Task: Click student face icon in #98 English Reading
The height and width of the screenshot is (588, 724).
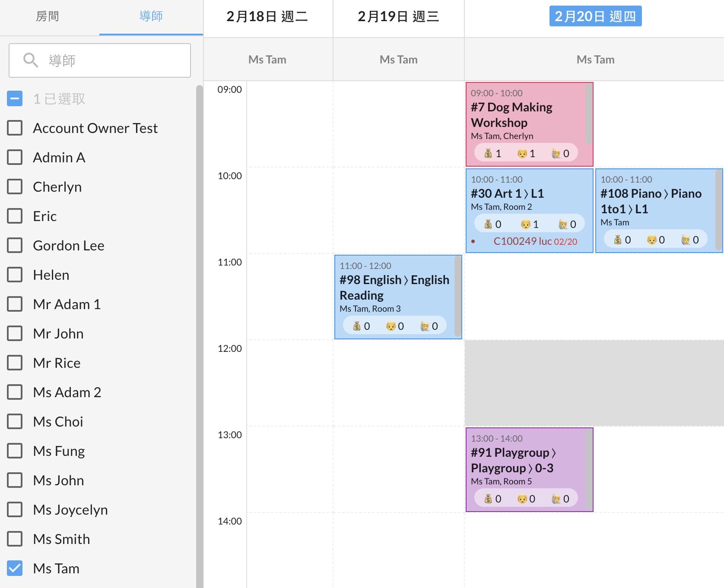Action: click(x=391, y=326)
